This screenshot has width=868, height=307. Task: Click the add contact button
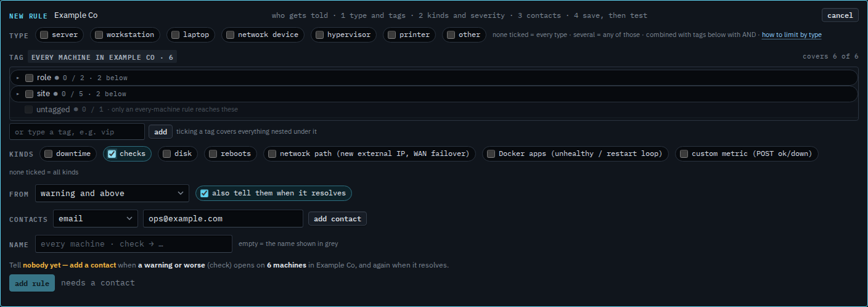click(337, 219)
